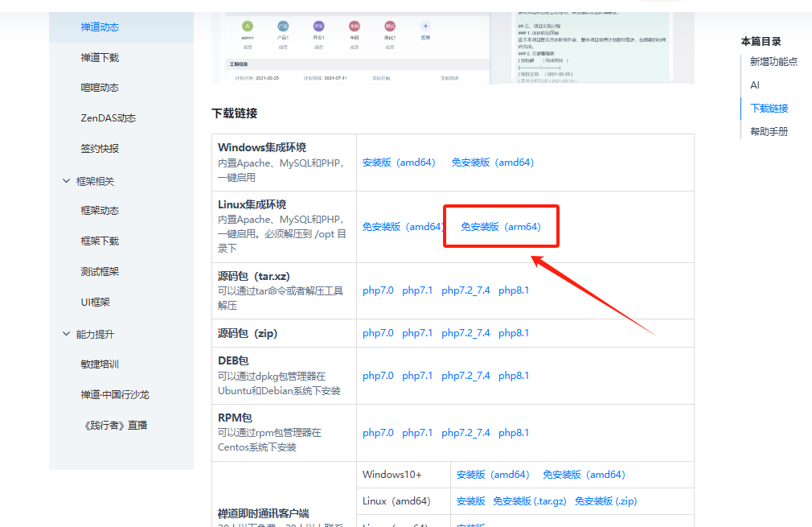
Task: Download RPM package php8.1
Action: [514, 433]
